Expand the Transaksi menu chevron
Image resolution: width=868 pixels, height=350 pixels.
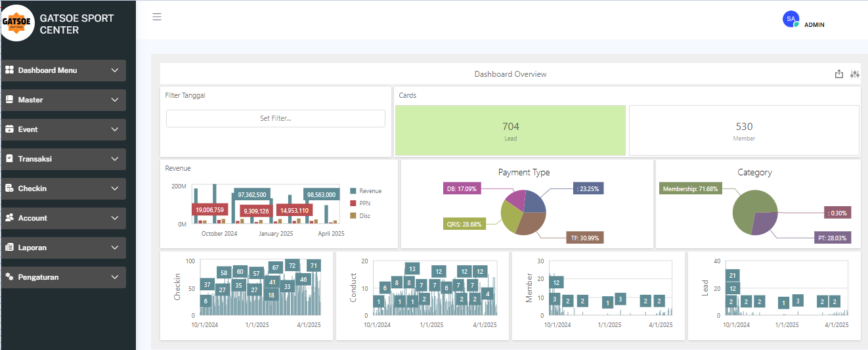(115, 159)
